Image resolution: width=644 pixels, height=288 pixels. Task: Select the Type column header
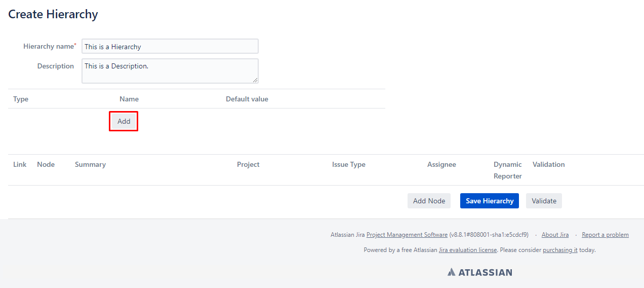[x=21, y=99]
